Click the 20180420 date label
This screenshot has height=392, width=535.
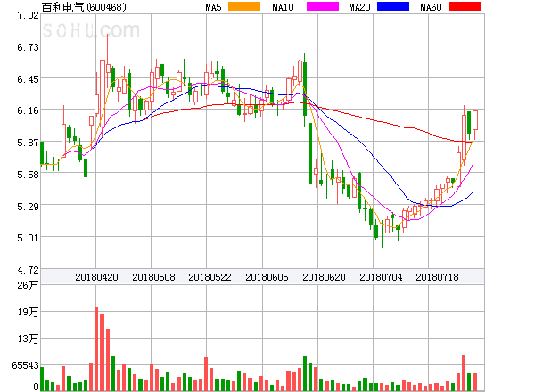pyautogui.click(x=96, y=277)
